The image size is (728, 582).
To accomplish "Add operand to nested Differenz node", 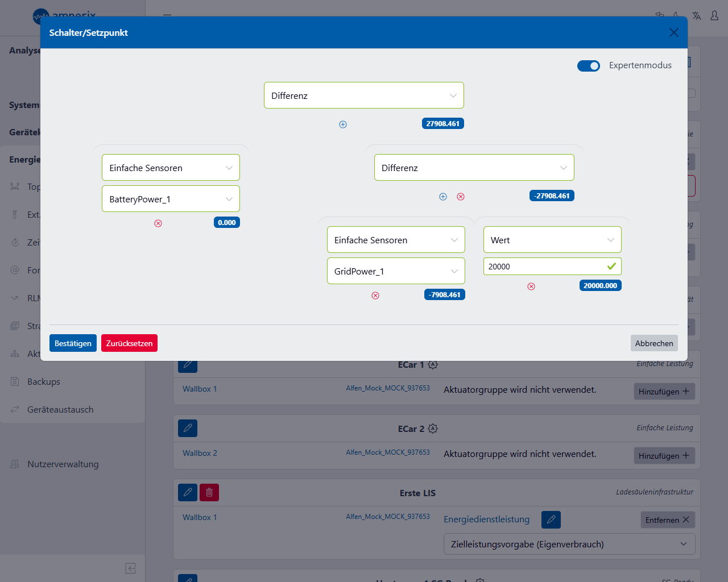I will [x=443, y=197].
